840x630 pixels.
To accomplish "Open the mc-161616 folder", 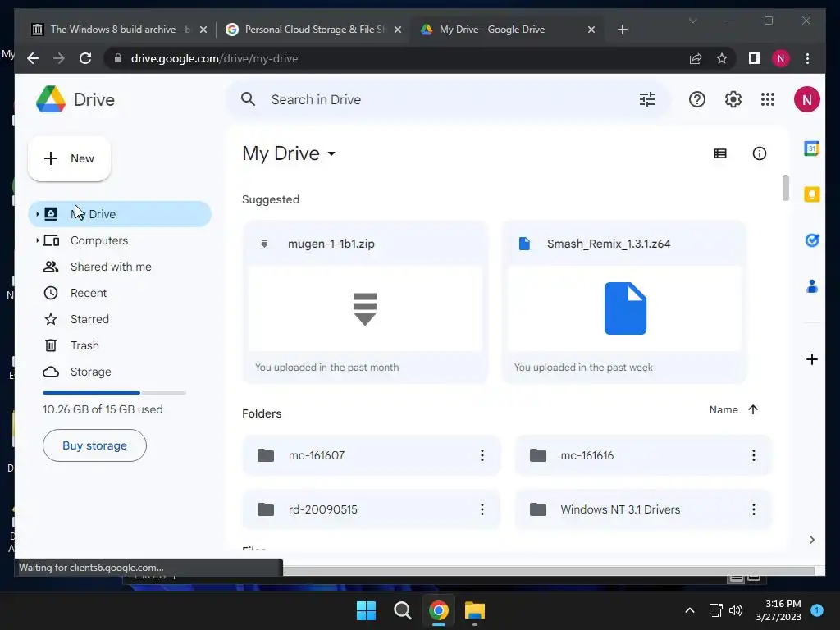I will (643, 455).
